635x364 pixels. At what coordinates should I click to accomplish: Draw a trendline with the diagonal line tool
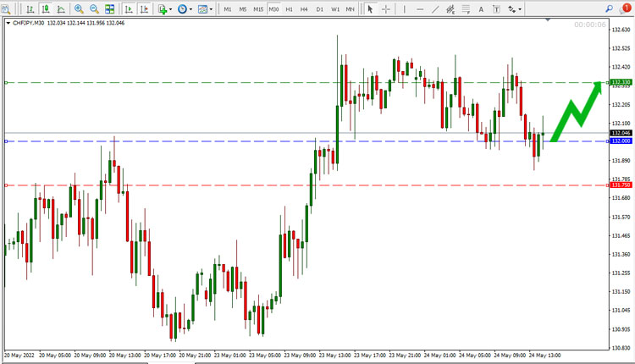click(435, 9)
